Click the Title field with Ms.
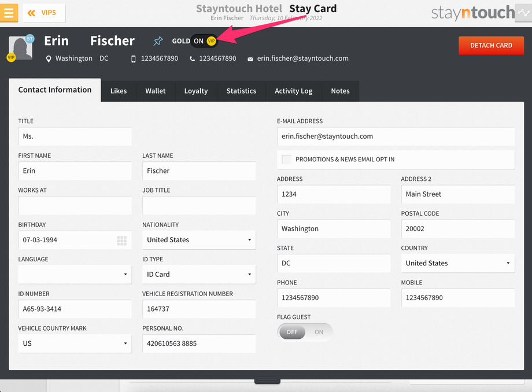 coord(75,136)
